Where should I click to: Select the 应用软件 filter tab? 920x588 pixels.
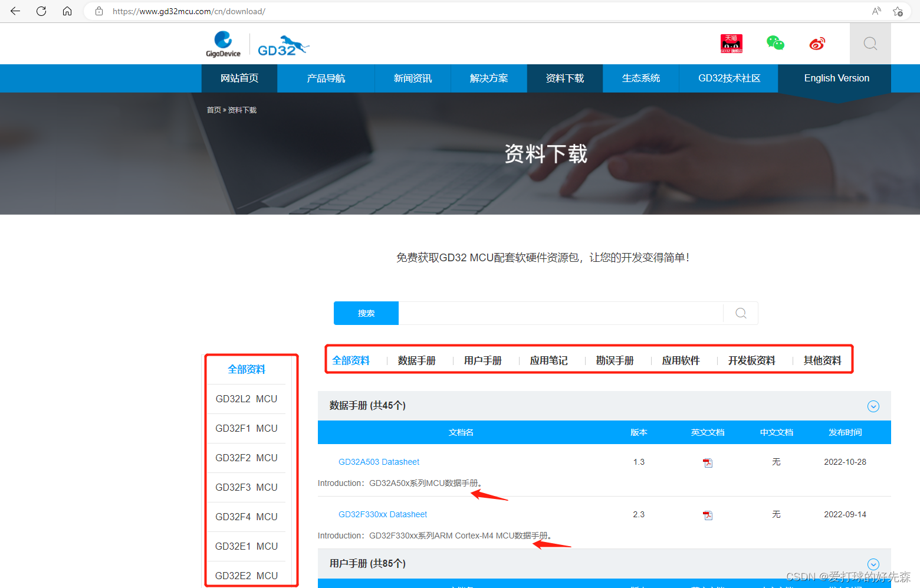[681, 360]
